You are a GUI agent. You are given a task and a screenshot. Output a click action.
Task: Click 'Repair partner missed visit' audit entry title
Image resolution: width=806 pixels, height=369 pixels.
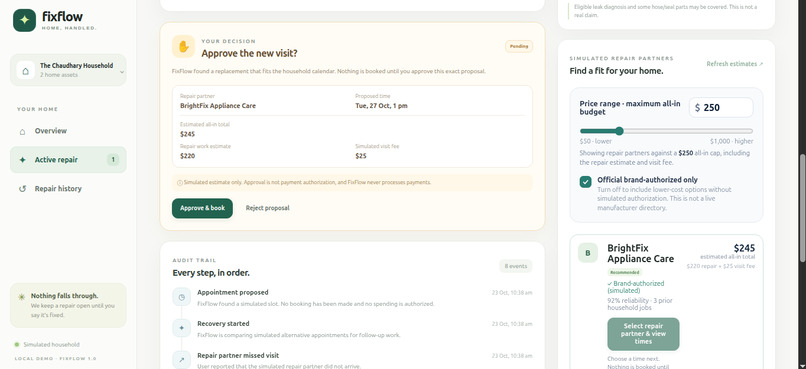click(x=238, y=356)
